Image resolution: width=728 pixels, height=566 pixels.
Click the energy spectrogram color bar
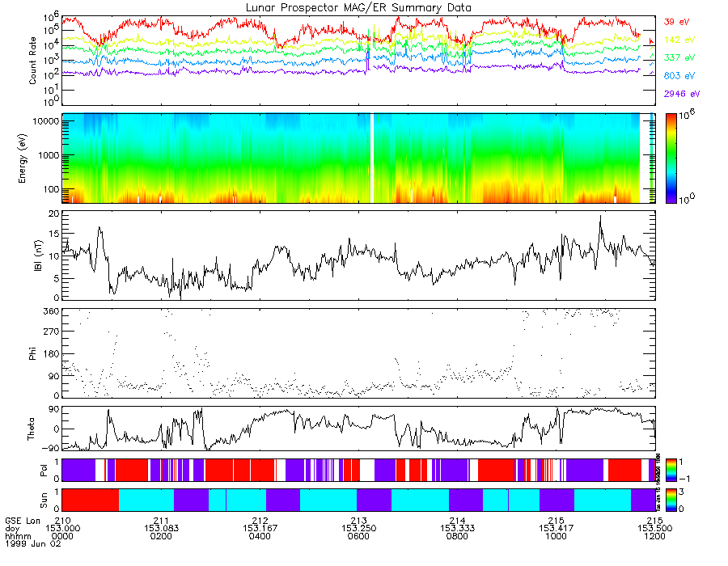pyautogui.click(x=671, y=158)
